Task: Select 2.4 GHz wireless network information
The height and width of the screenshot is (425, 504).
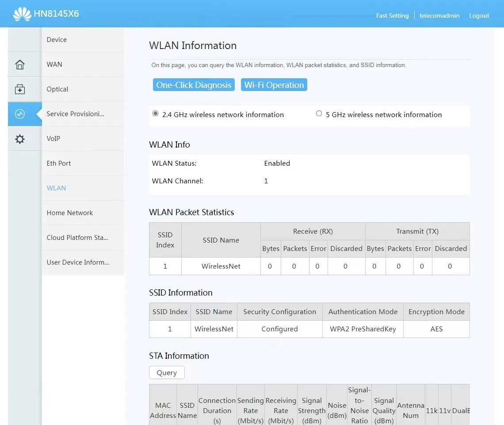Action: coord(156,114)
